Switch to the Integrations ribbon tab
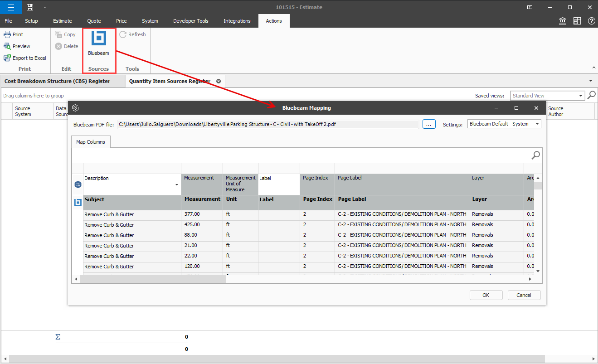Viewport: 598px width, 364px height. tap(237, 21)
